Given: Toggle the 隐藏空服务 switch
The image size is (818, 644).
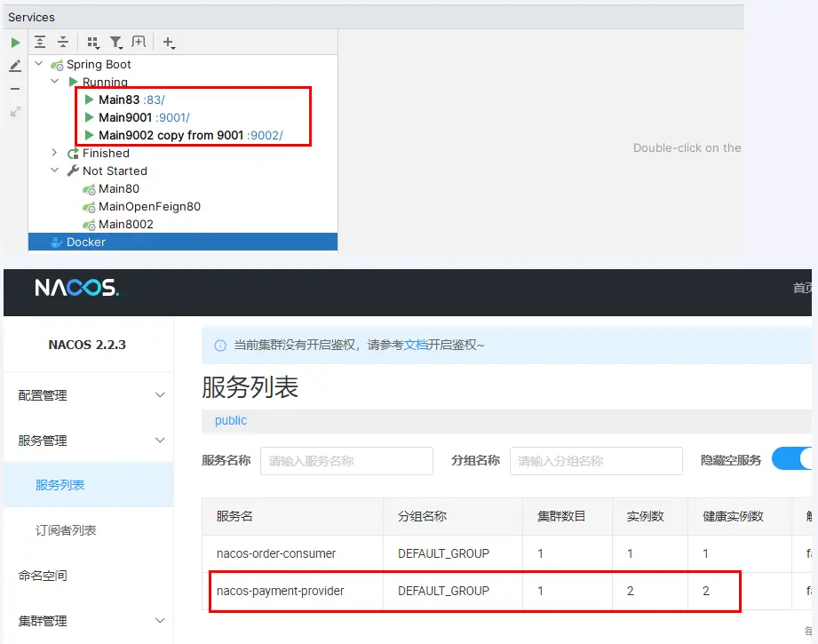Looking at the screenshot, I should pyautogui.click(x=794, y=458).
